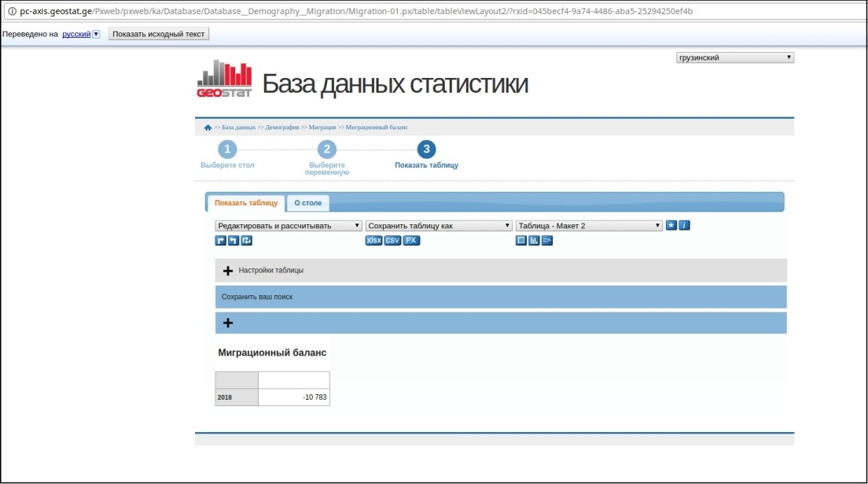Open the 'грузинский' language selector

[x=735, y=57]
